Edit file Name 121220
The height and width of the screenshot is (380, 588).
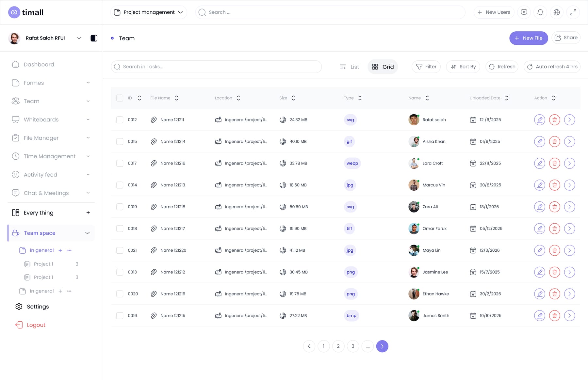(540, 250)
